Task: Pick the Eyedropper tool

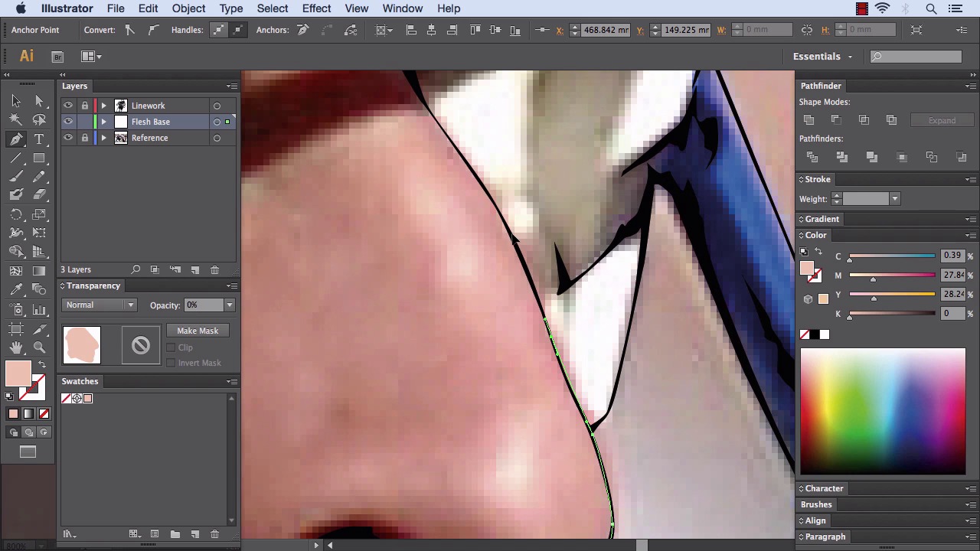Action: click(x=16, y=289)
